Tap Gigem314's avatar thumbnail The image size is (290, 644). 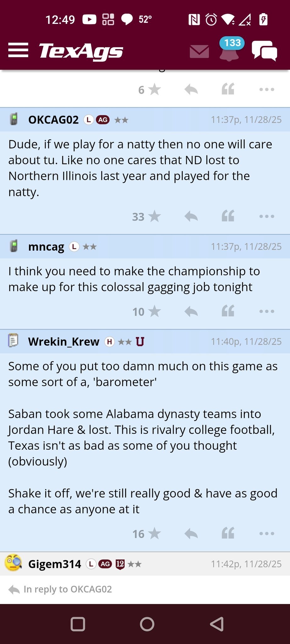(x=13, y=563)
